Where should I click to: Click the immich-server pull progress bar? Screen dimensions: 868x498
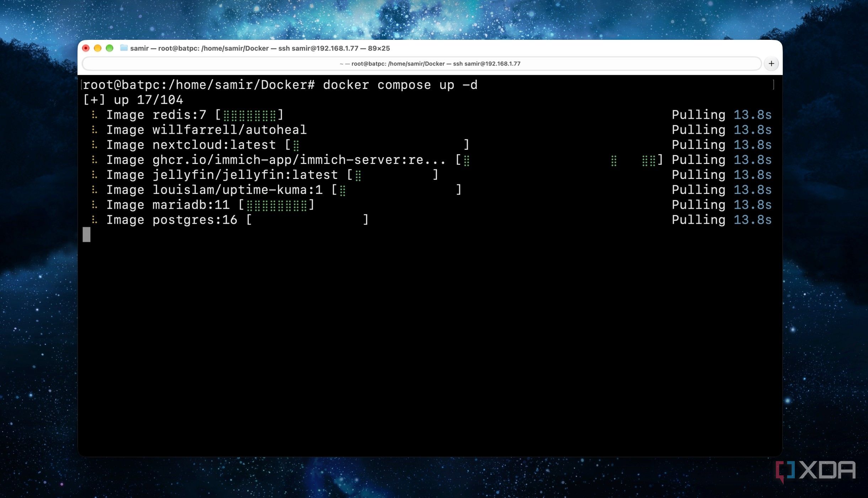(x=559, y=160)
